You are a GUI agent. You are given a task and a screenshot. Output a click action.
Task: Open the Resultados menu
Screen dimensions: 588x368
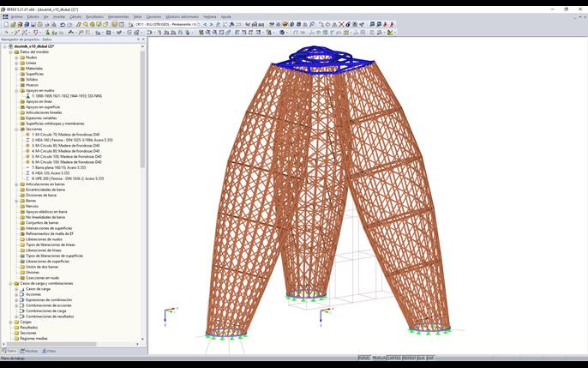(x=94, y=17)
